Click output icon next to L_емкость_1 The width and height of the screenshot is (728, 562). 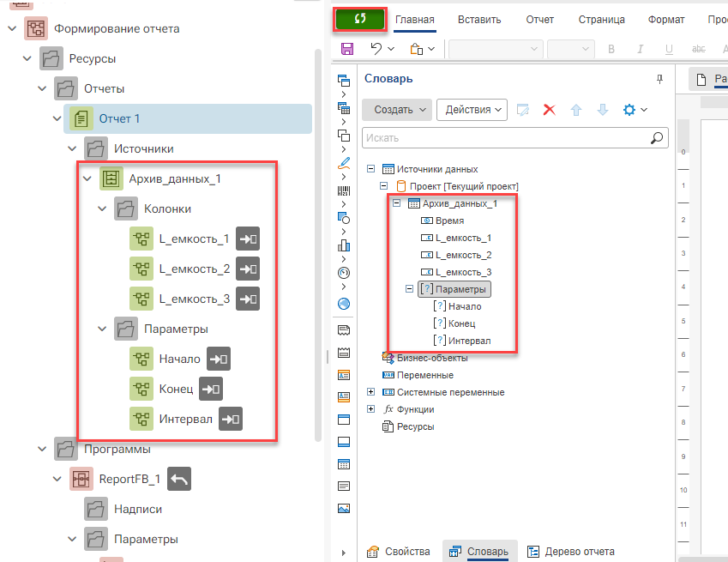(x=248, y=239)
